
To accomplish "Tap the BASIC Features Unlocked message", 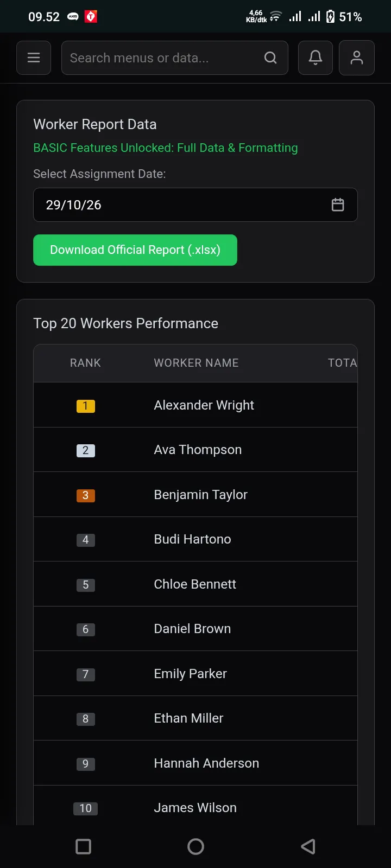I will coord(166,148).
